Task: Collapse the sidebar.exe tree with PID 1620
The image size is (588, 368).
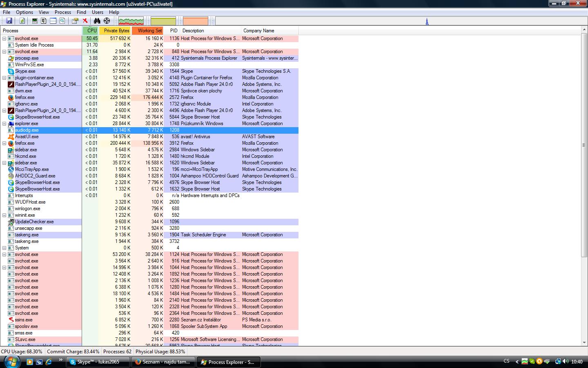Action: (4, 163)
